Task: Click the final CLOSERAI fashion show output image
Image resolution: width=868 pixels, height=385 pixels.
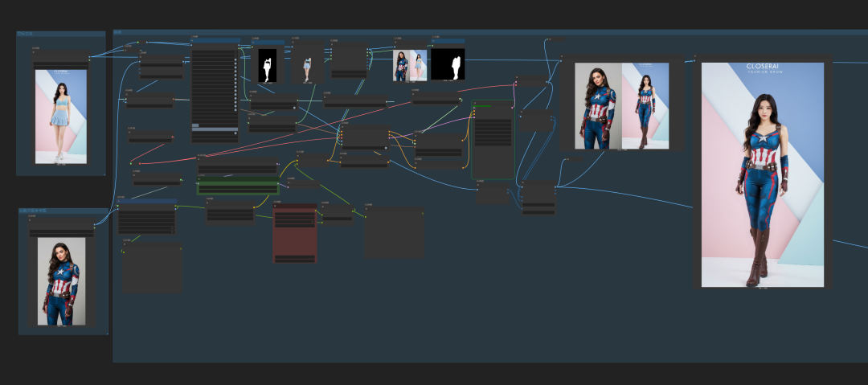Action: coord(762,174)
